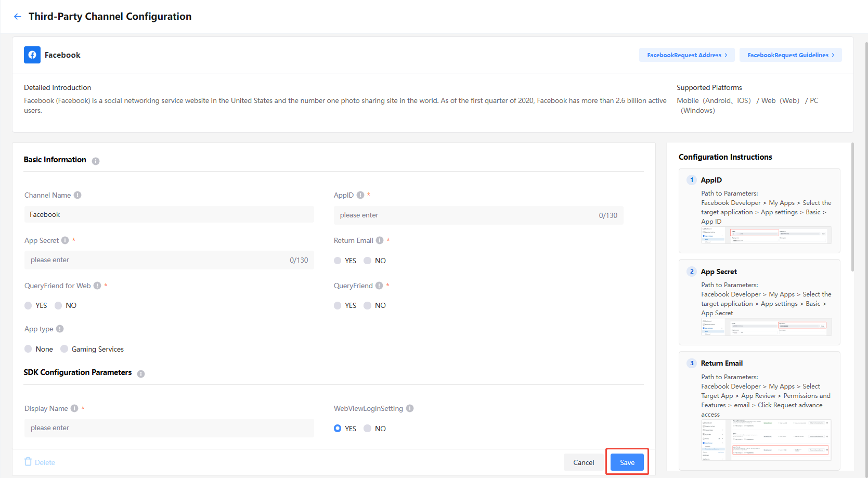
Task: Click the Supported Platforms label
Action: click(709, 87)
